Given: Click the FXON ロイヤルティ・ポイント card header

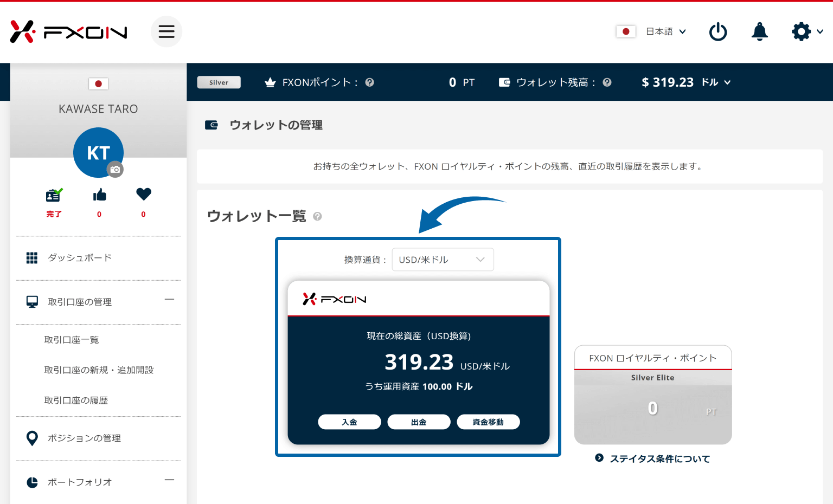Looking at the screenshot, I should coord(653,358).
